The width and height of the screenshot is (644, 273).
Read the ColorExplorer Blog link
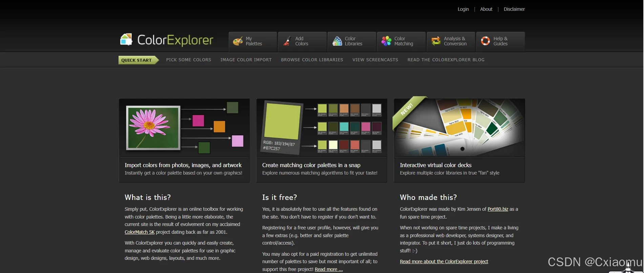tap(446, 60)
